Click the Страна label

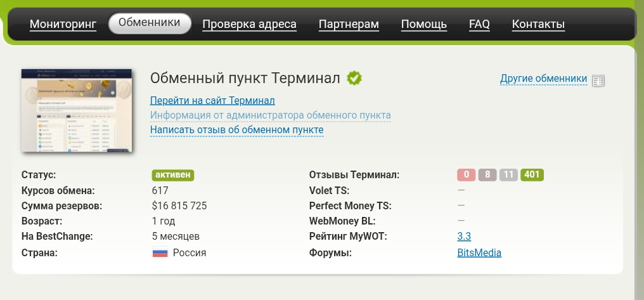tap(39, 252)
